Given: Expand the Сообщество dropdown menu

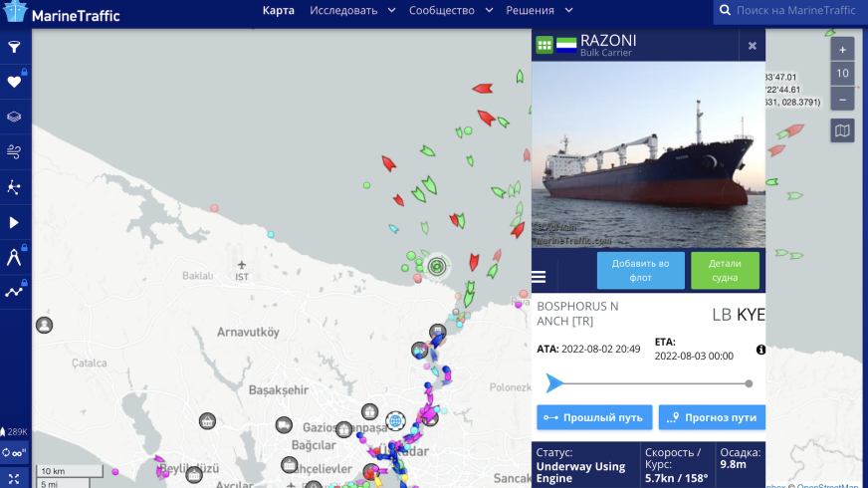Looking at the screenshot, I should pyautogui.click(x=451, y=11).
